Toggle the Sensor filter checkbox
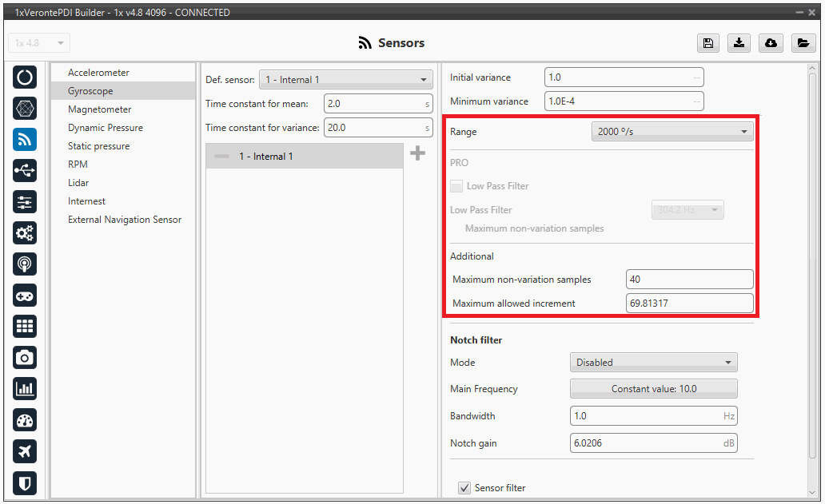The width and height of the screenshot is (825, 504). click(x=464, y=487)
